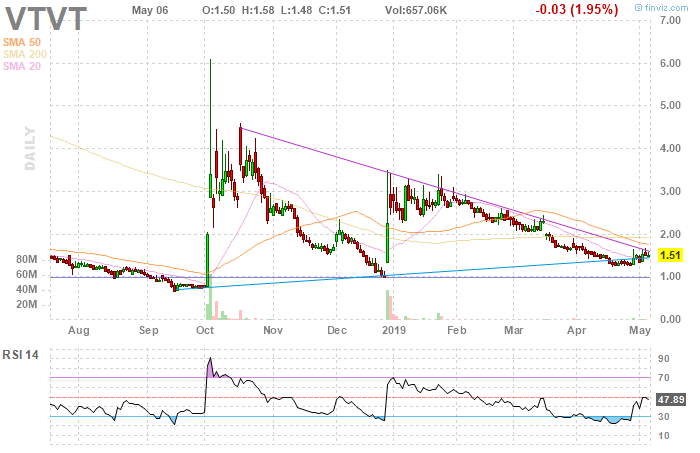Click the Feb label on time axis
The image size is (700, 453).
[x=457, y=330]
